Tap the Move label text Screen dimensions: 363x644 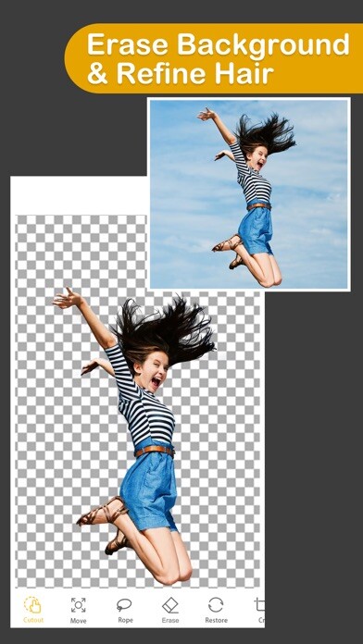(x=78, y=621)
